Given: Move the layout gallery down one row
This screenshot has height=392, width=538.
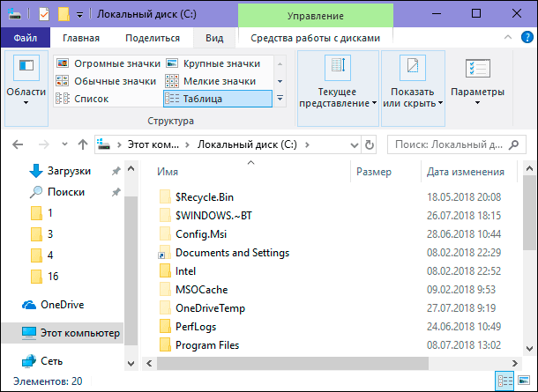Looking at the screenshot, I should tap(280, 81).
